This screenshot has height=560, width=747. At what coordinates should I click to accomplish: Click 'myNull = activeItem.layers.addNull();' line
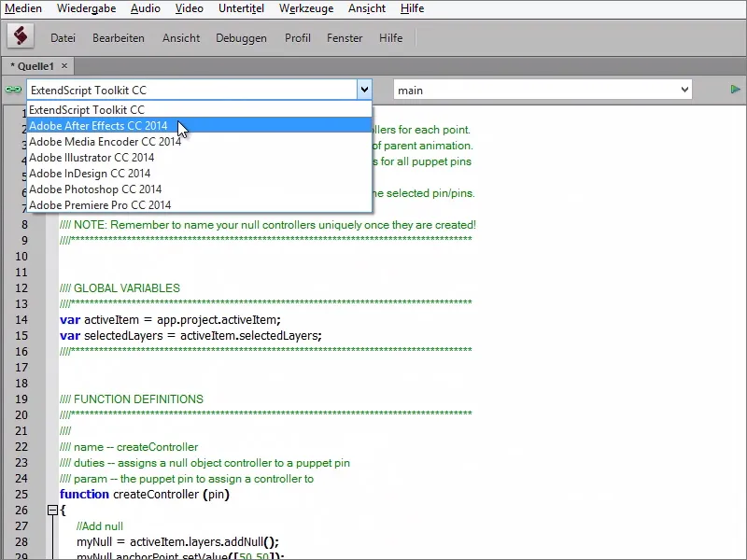pos(177,542)
